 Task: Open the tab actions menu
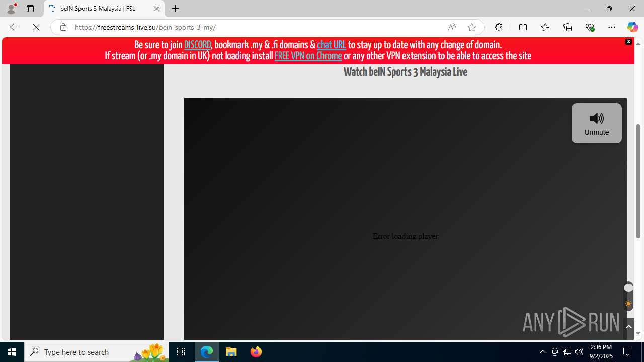pyautogui.click(x=30, y=9)
